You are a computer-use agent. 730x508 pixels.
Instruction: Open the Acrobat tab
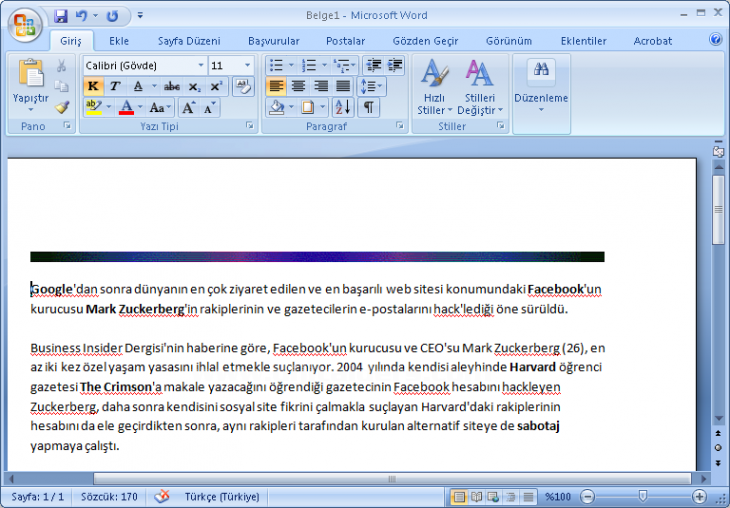click(653, 41)
